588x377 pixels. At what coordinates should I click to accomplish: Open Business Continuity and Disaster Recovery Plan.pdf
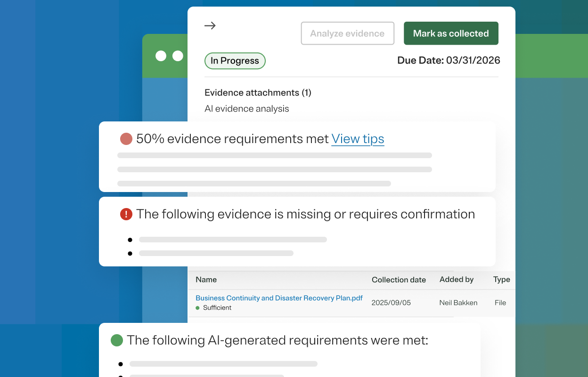point(279,298)
